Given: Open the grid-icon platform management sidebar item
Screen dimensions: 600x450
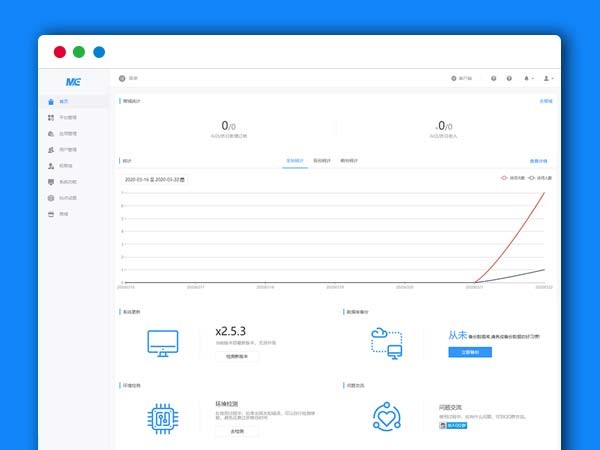Looking at the screenshot, I should coord(52,118).
